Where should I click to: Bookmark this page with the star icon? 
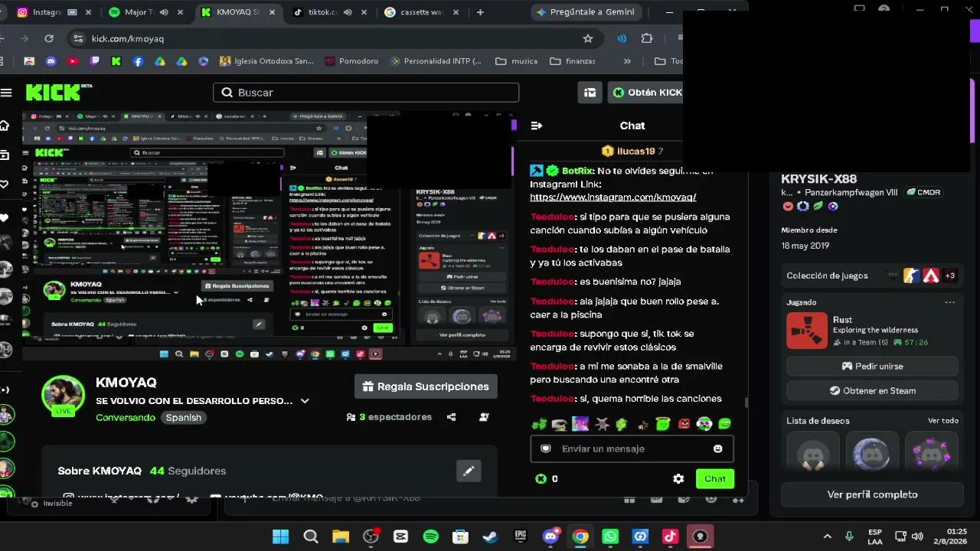pyautogui.click(x=588, y=38)
